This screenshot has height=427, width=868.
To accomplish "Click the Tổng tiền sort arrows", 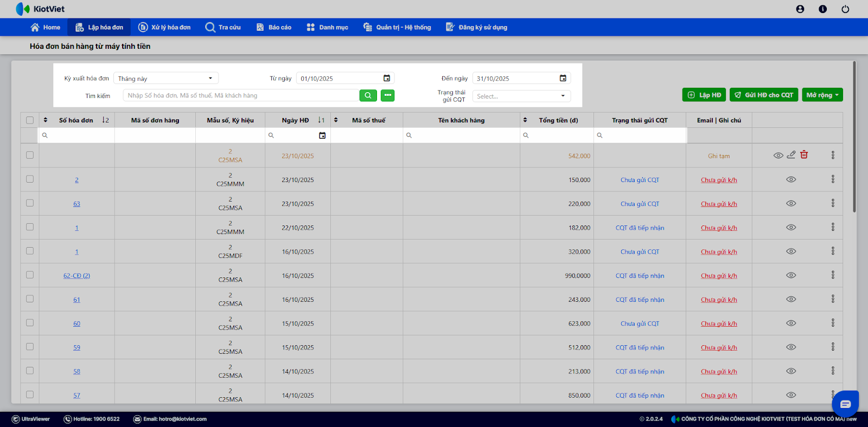I will pos(525,120).
